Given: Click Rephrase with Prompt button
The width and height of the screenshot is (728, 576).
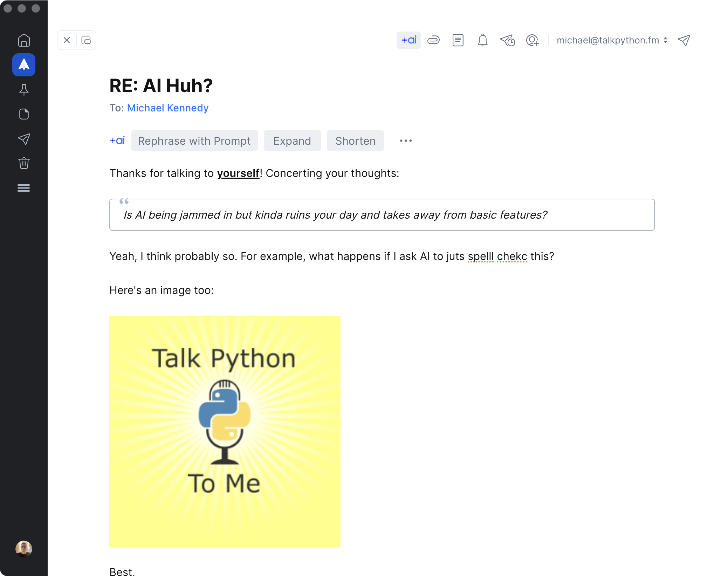Looking at the screenshot, I should click(194, 141).
